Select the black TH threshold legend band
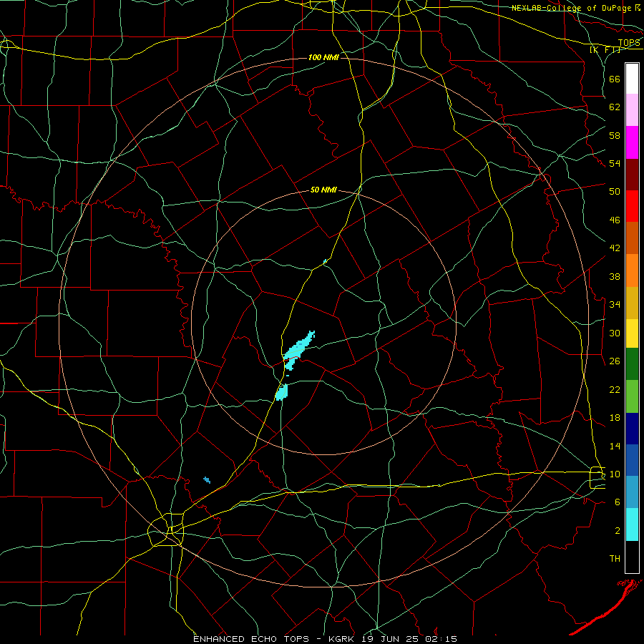 tap(632, 557)
